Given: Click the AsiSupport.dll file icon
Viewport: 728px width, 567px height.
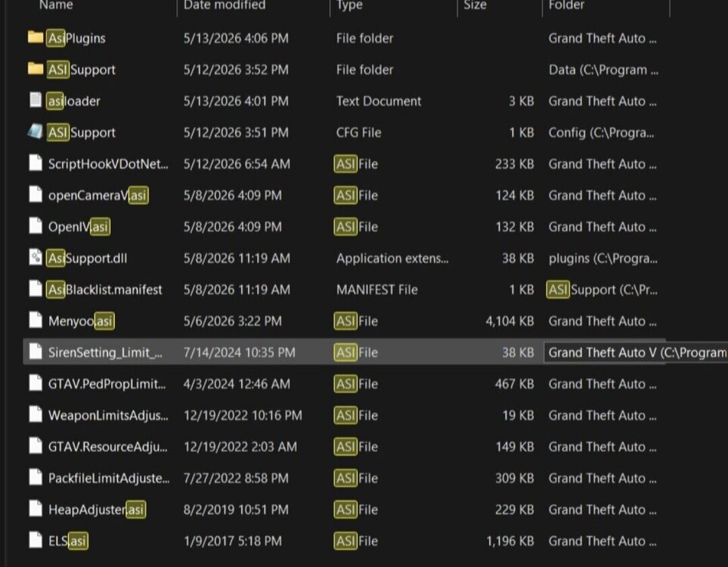Looking at the screenshot, I should 36,257.
